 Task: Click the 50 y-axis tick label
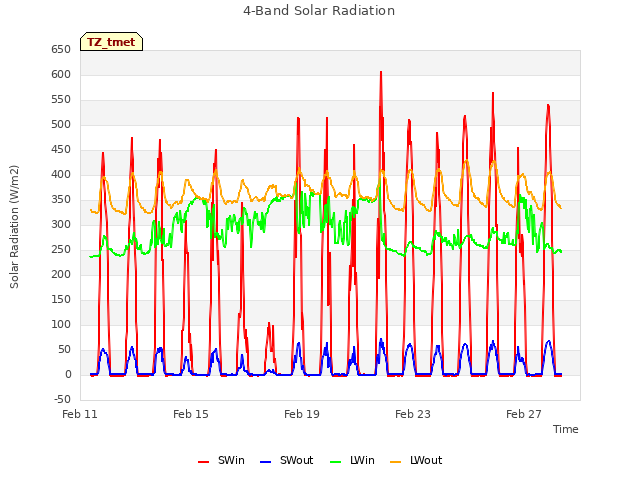65,350
